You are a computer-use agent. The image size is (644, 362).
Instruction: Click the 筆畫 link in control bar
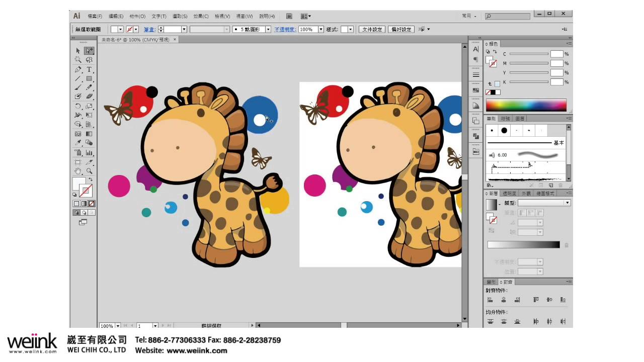coord(149,30)
